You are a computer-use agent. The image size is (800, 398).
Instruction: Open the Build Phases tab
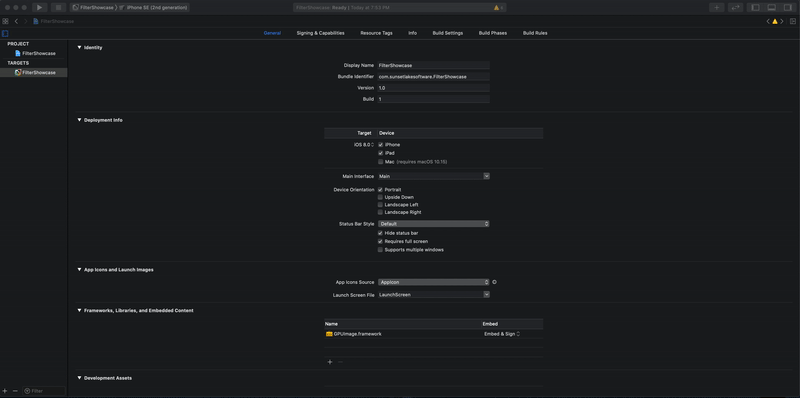click(493, 33)
